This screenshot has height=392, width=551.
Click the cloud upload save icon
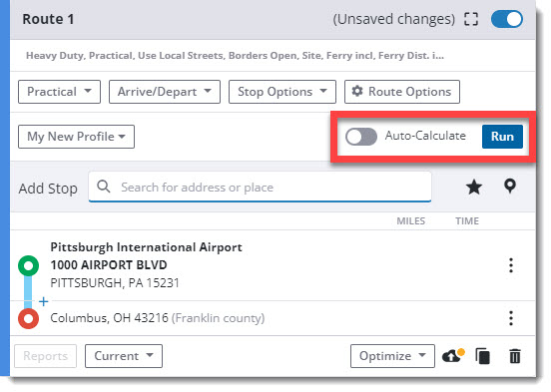(x=453, y=356)
